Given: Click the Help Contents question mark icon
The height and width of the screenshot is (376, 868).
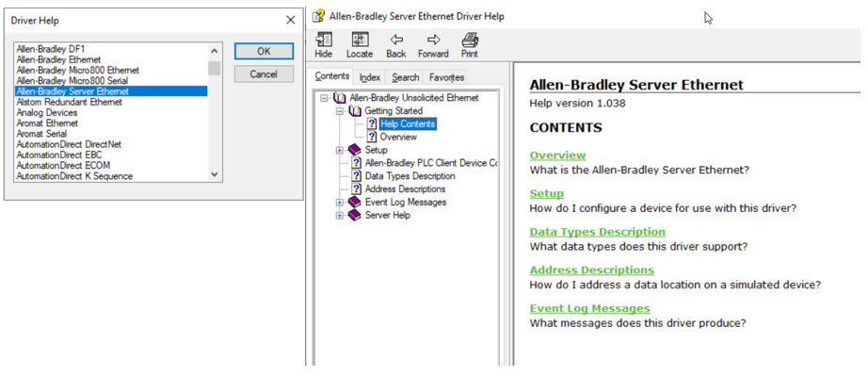Looking at the screenshot, I should click(x=372, y=124).
